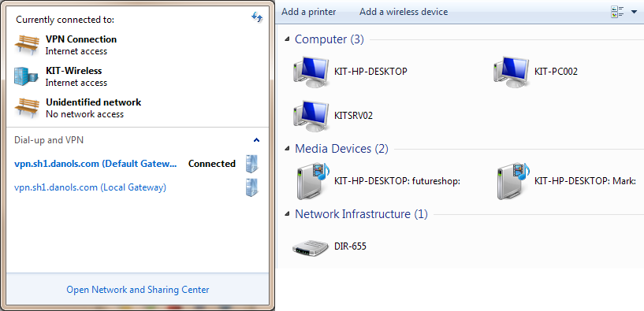644x311 pixels.
Task: Click Add a wireless device
Action: (x=404, y=12)
